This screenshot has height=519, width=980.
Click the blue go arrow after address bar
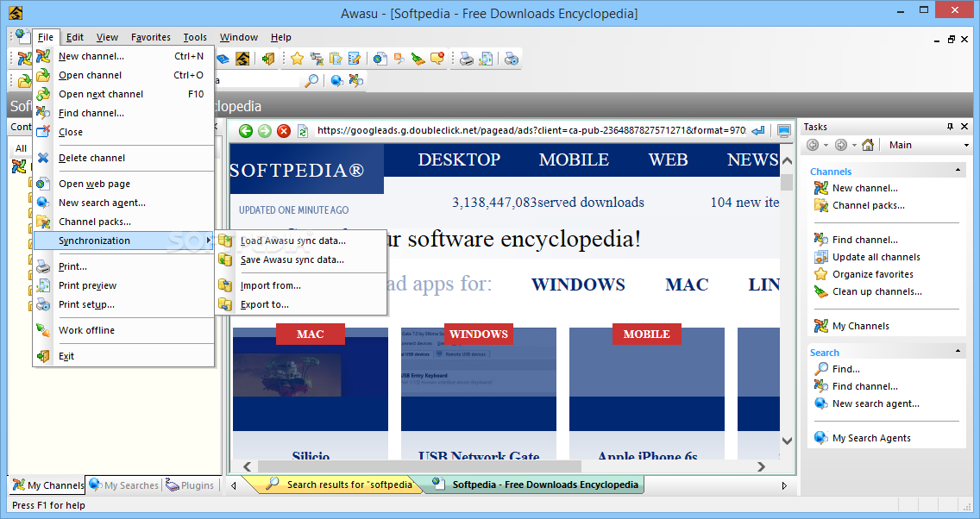(758, 130)
